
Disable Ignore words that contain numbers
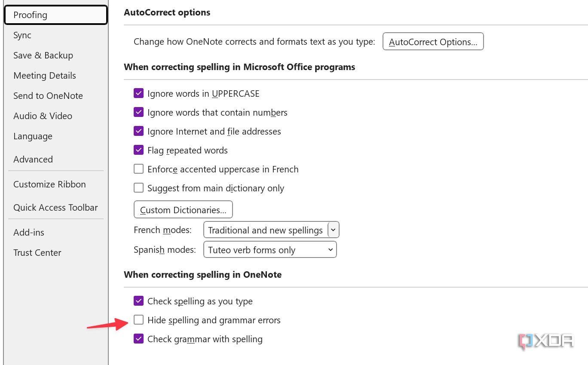click(138, 112)
